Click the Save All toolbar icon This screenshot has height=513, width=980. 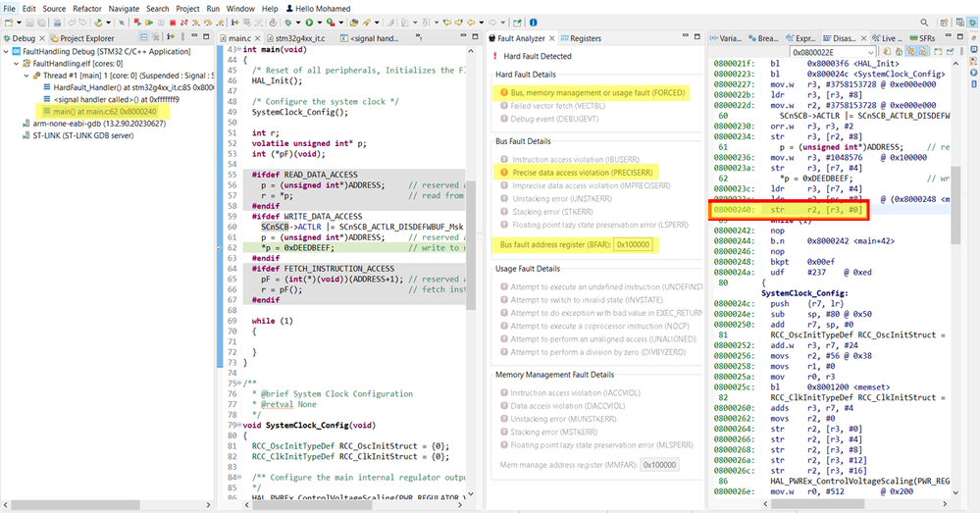pos(41,23)
